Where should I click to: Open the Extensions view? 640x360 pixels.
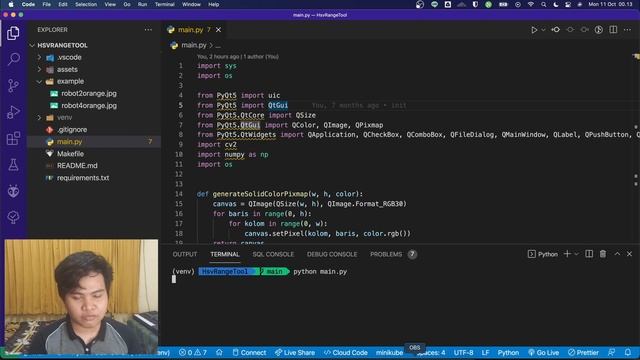point(13,138)
